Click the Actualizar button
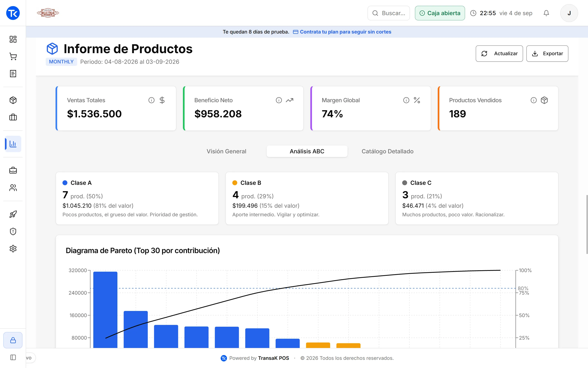 499,54
